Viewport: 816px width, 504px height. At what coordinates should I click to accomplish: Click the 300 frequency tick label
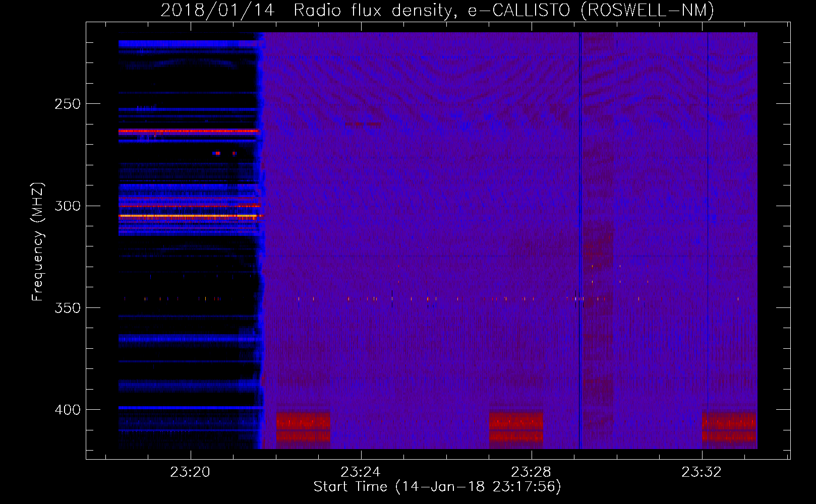[x=68, y=206]
